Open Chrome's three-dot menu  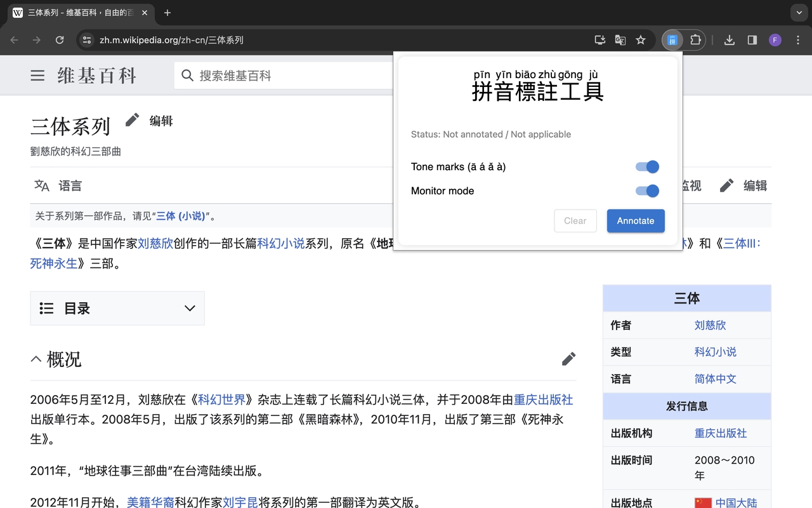[798, 39]
